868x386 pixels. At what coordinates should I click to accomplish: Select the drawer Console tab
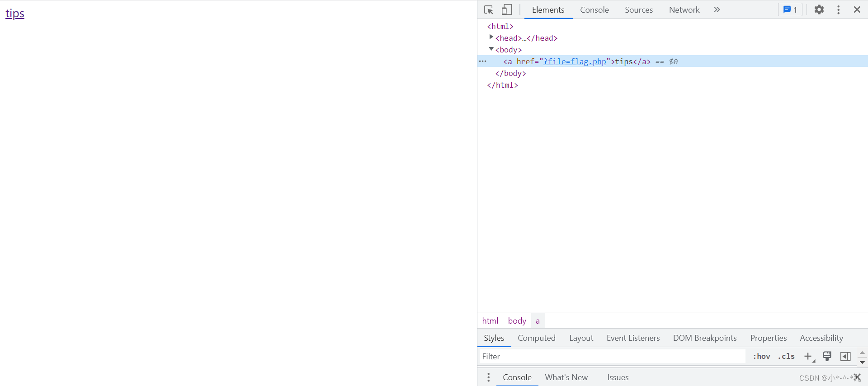coord(517,377)
